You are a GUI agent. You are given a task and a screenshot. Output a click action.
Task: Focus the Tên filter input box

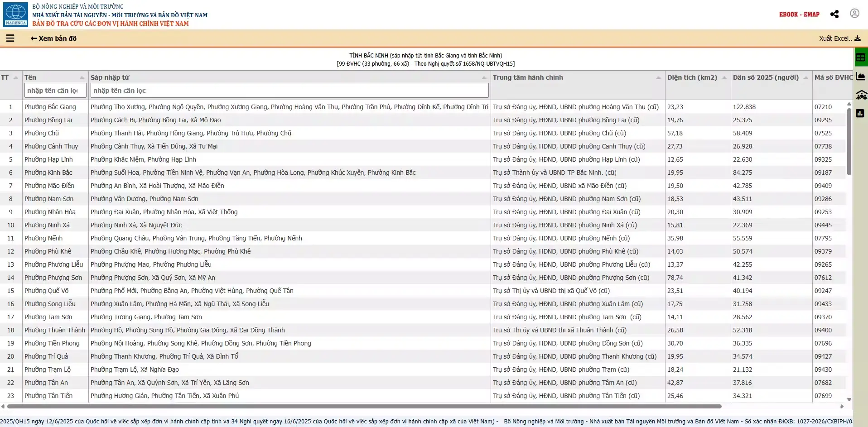pos(55,91)
